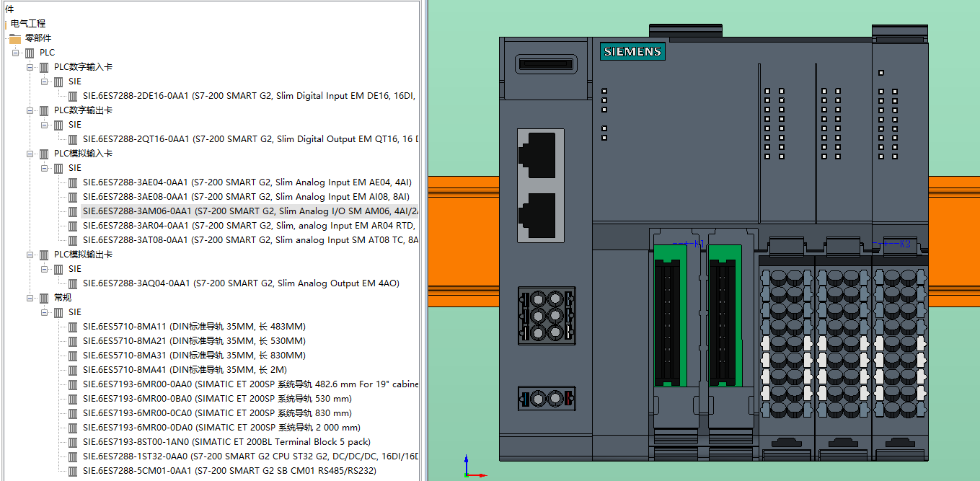Screen dimensions: 980x481
Task: Click part icon of 6ES5710-8MA41
Action: [73, 370]
